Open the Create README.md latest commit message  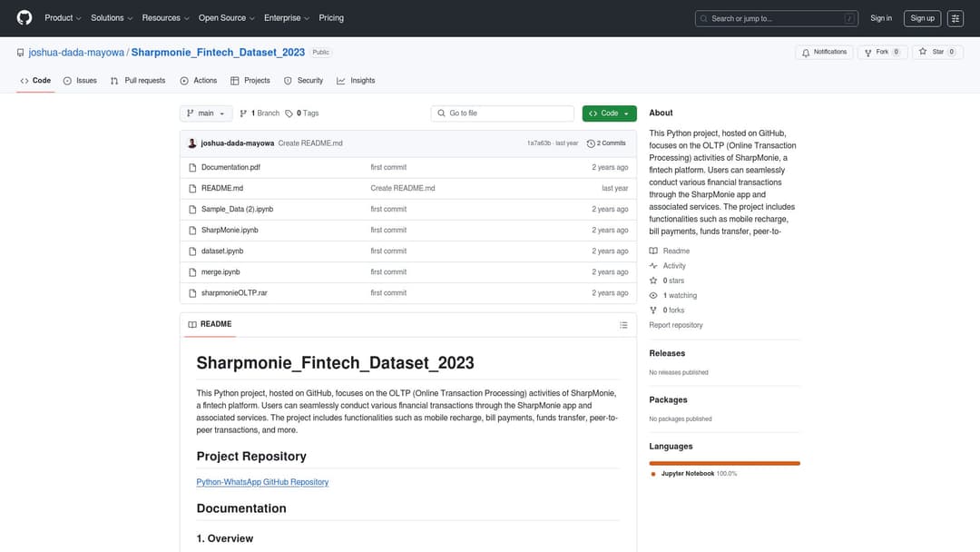310,143
